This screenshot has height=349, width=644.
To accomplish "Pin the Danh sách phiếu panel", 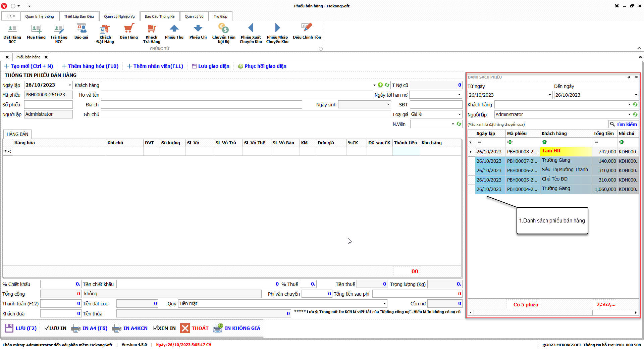I will click(629, 77).
